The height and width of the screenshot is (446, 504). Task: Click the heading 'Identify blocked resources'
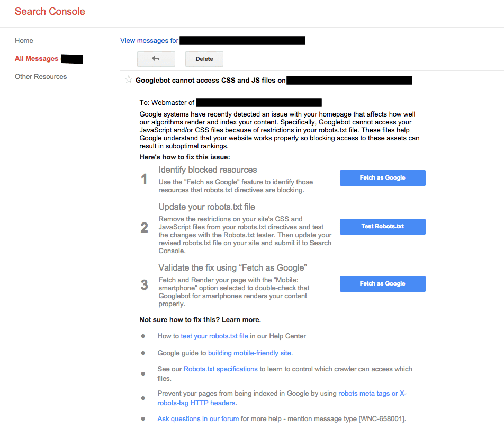coord(208,170)
